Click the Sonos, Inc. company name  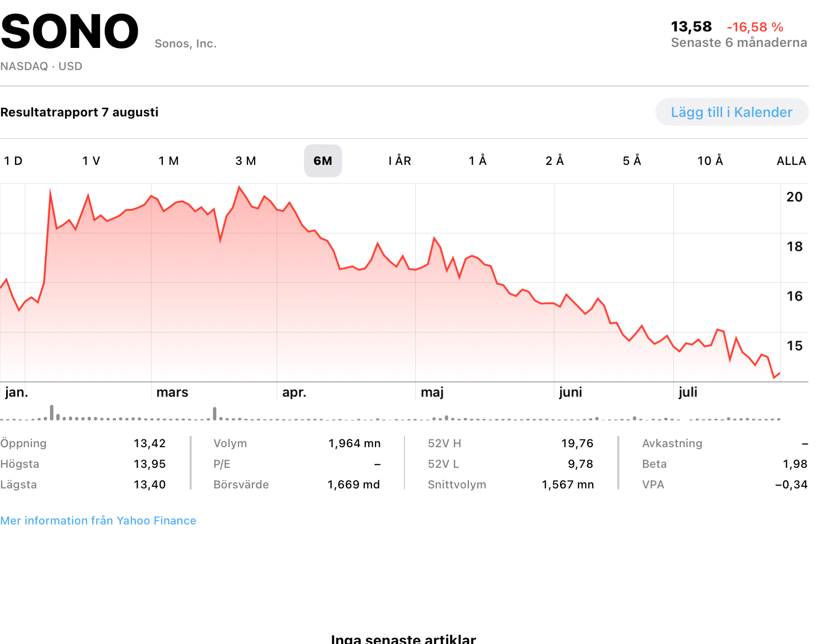(185, 44)
